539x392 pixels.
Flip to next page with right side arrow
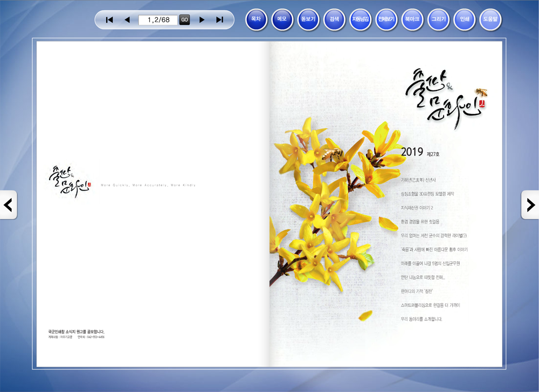point(530,205)
